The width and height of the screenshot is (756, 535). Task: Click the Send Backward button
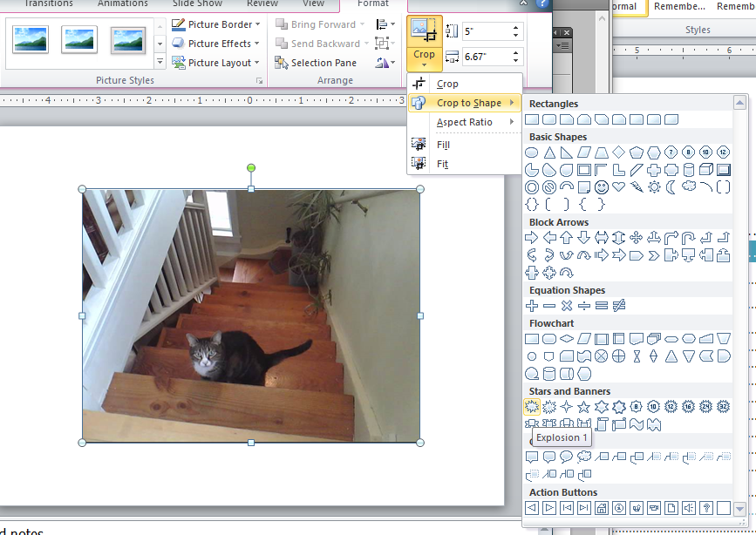click(x=317, y=44)
